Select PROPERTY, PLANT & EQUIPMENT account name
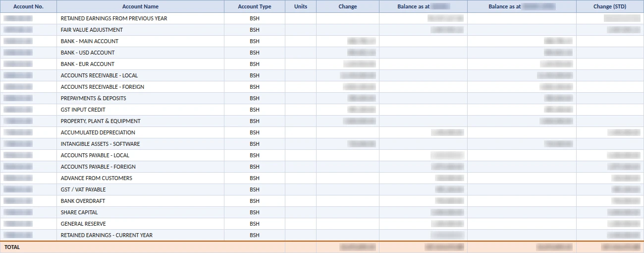This screenshot has height=253, width=644. [x=101, y=121]
